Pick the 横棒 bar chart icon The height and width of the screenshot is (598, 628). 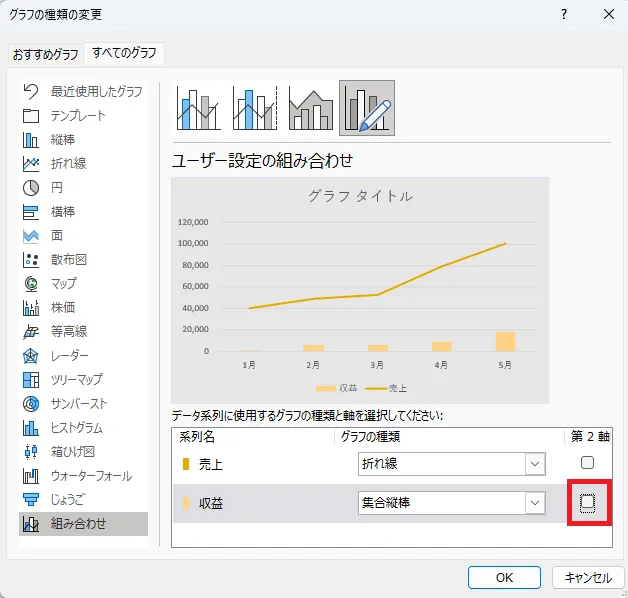(31, 212)
